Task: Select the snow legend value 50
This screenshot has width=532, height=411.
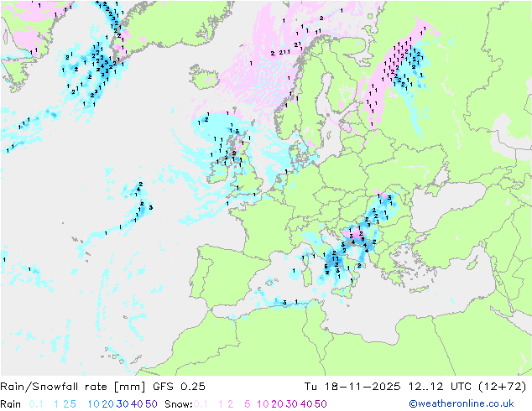Action: tap(321, 404)
